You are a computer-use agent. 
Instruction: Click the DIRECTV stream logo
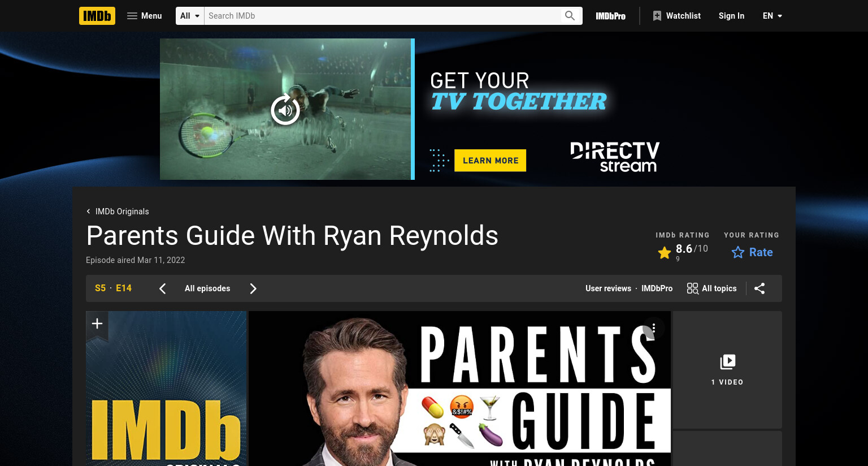tap(615, 157)
